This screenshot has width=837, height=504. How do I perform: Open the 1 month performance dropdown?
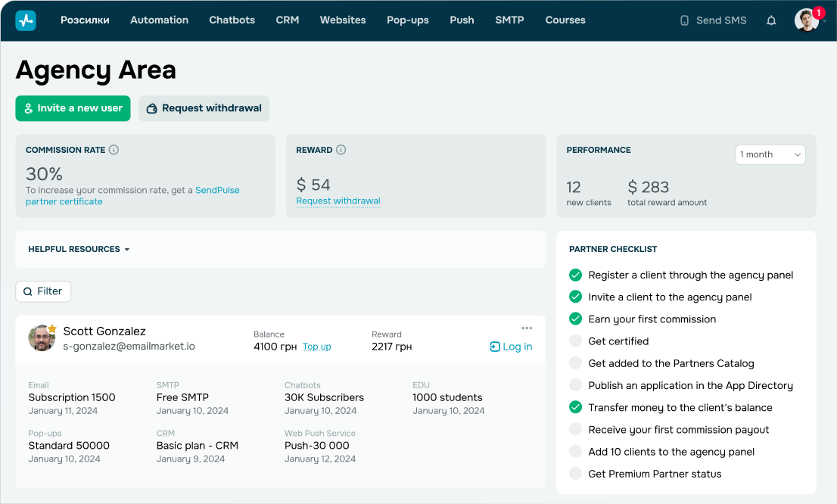(x=770, y=155)
